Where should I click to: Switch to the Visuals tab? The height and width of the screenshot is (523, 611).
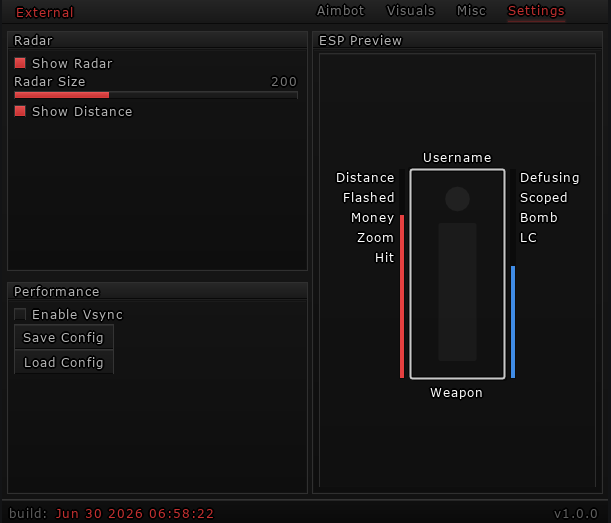click(x=410, y=11)
